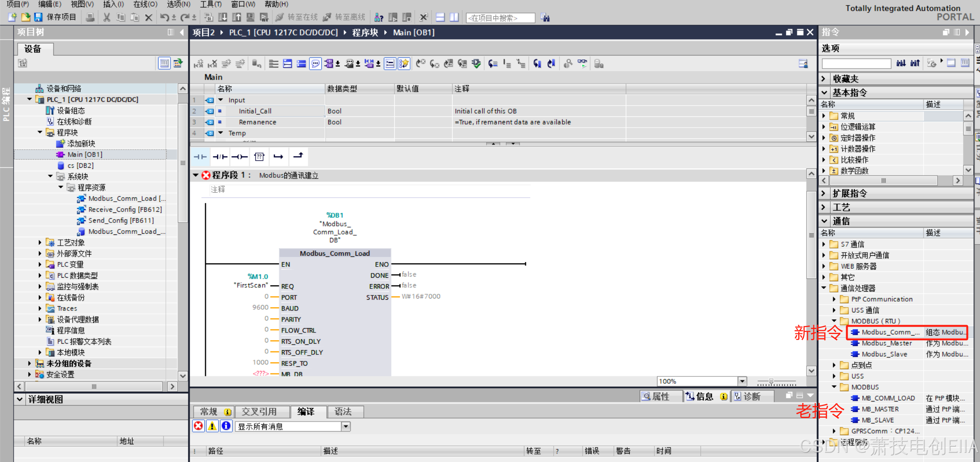Open the 显示所有消息 dropdown
Viewport: 980px width, 462px height.
coord(346,426)
